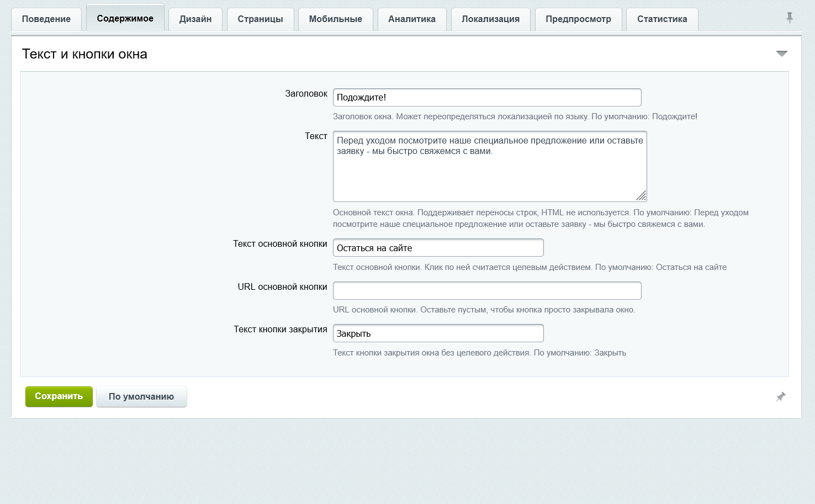This screenshot has height=504, width=815.
Task: Select the Аналитика tab
Action: [x=412, y=19]
